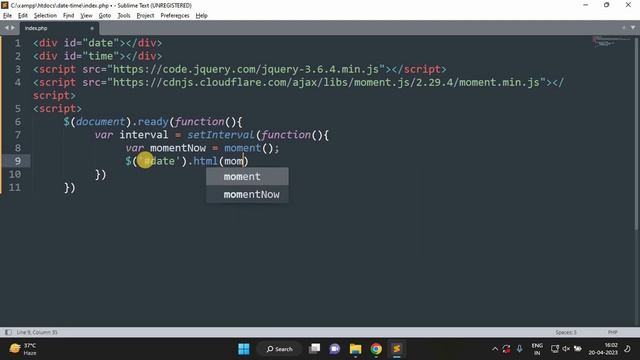Image resolution: width=640 pixels, height=360 pixels.
Task: Open the Edit menu
Action: coord(23,16)
